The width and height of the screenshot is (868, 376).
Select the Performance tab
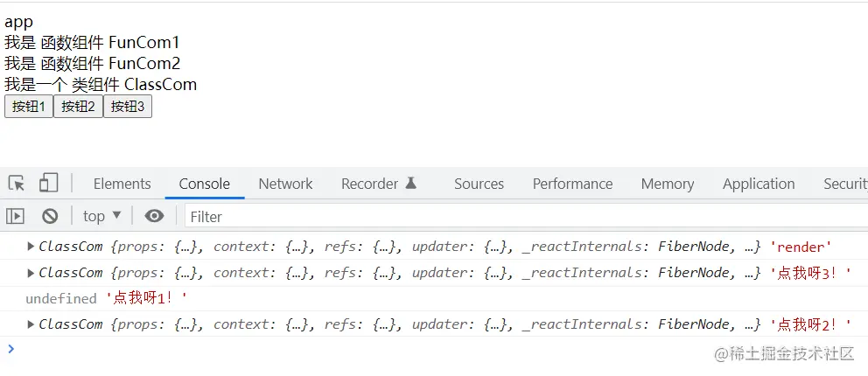(572, 184)
